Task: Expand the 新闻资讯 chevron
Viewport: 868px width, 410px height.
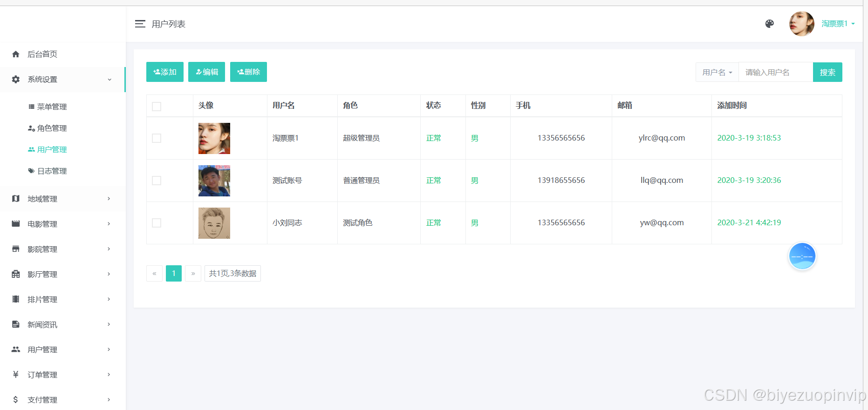Action: click(109, 324)
